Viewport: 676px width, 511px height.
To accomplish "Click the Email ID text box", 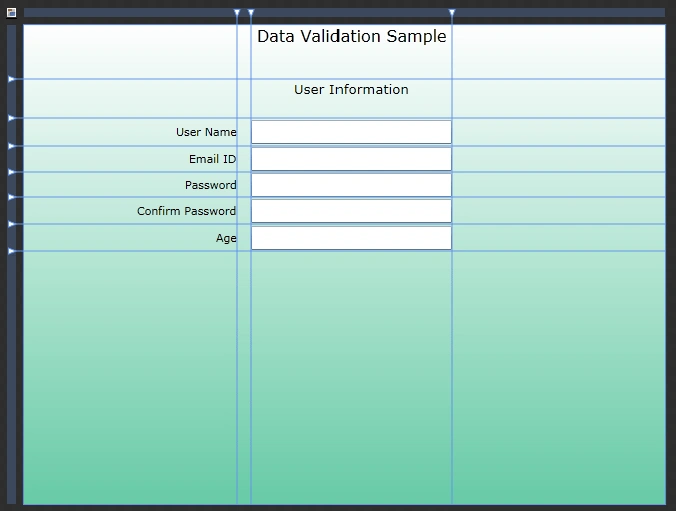I will (x=351, y=159).
